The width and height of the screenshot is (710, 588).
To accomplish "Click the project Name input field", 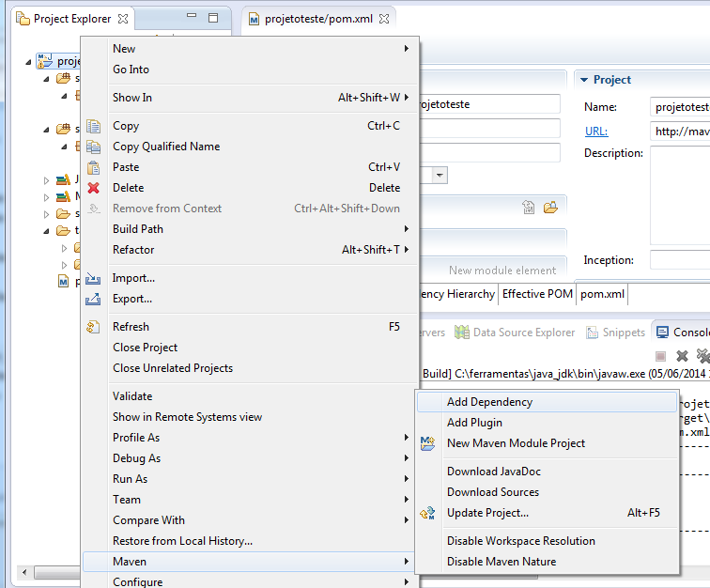I will pyautogui.click(x=680, y=107).
